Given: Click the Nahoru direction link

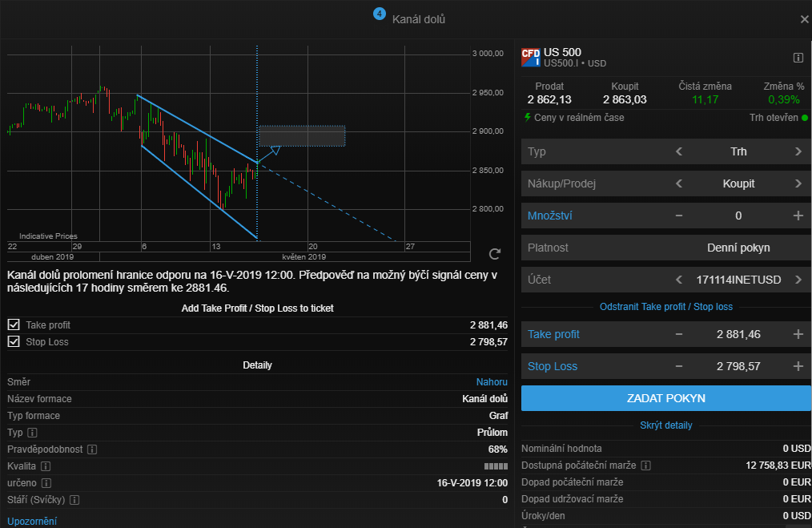Looking at the screenshot, I should tap(492, 382).
